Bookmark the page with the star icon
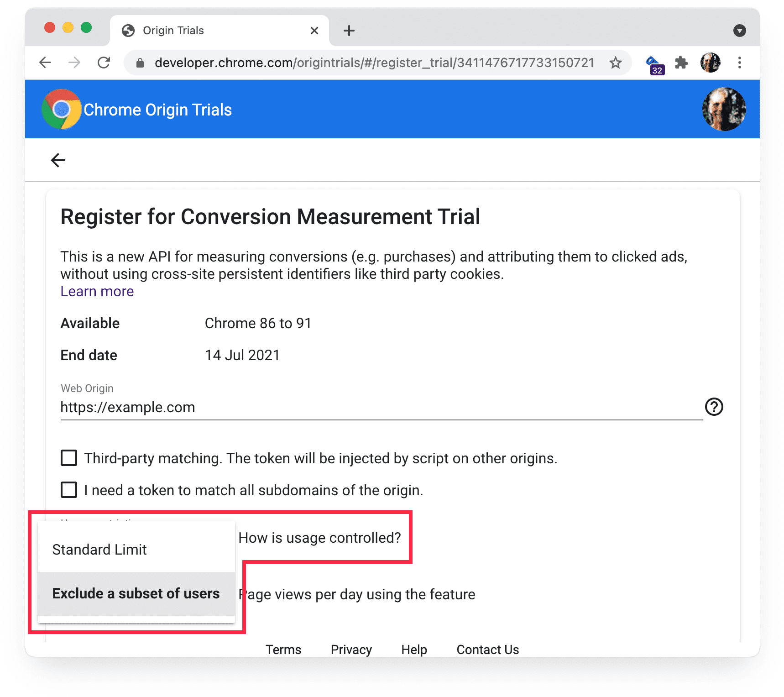 pyautogui.click(x=616, y=63)
